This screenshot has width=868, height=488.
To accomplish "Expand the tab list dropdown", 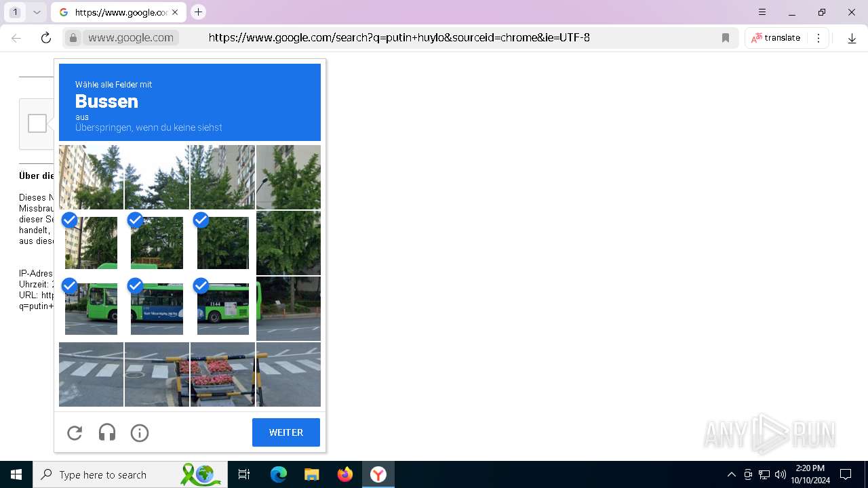I will 37,12.
